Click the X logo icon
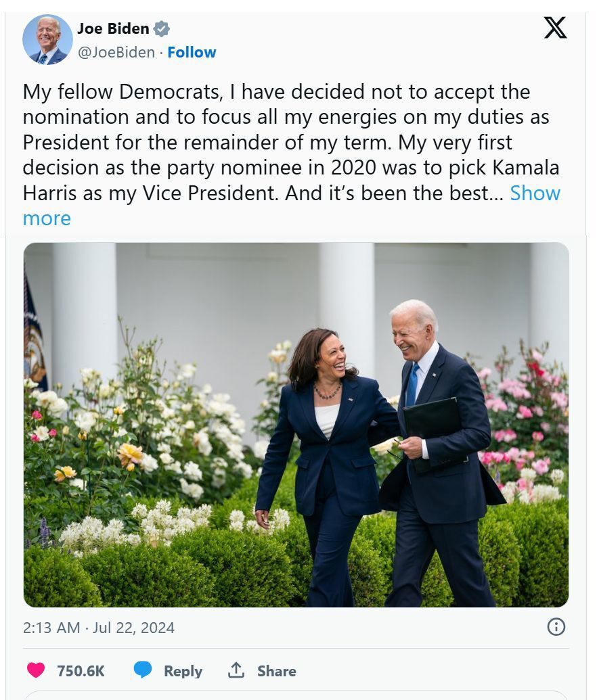597x700 pixels. (556, 28)
